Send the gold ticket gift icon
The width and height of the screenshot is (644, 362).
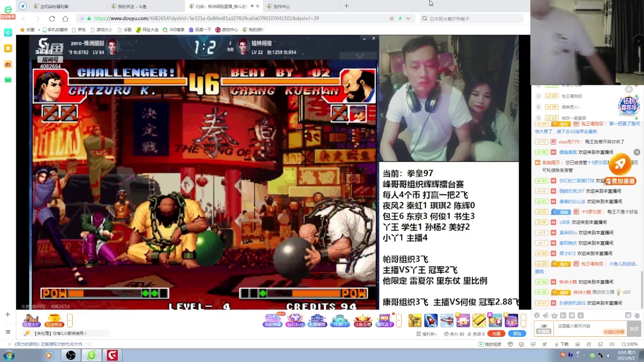click(x=479, y=321)
